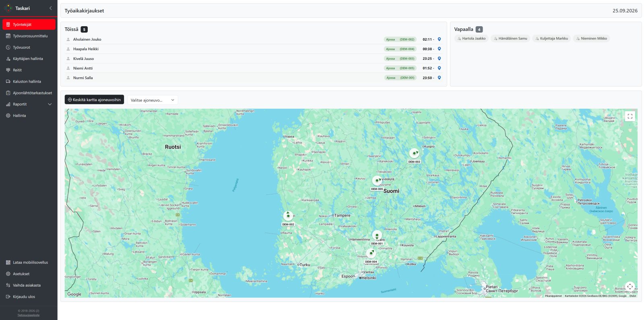Click Keskitä kartta ajoneuvoihin button
This screenshot has height=320, width=644.
[x=94, y=100]
